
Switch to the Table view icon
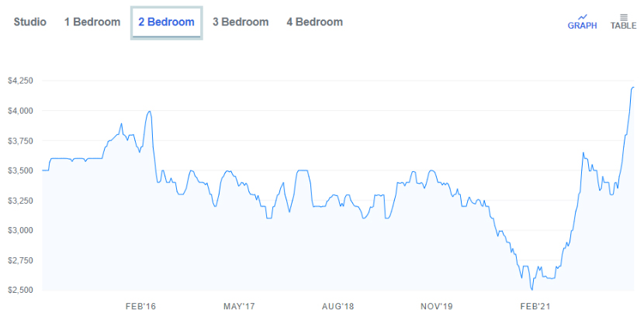(x=623, y=20)
